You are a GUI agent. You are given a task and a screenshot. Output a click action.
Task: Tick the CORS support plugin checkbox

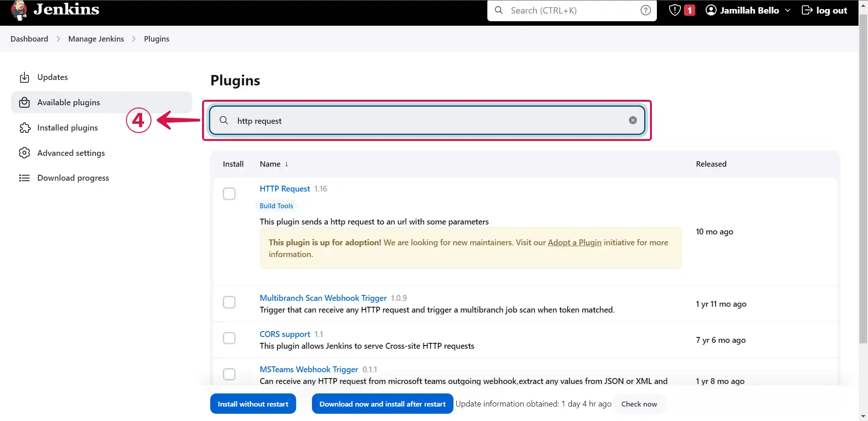point(229,338)
